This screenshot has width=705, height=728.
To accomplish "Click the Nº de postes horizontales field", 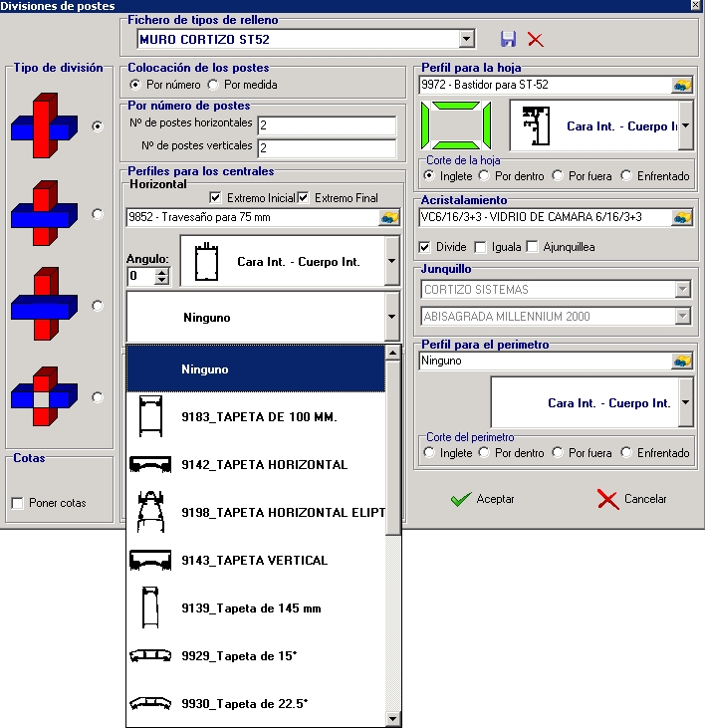I will coord(327,125).
